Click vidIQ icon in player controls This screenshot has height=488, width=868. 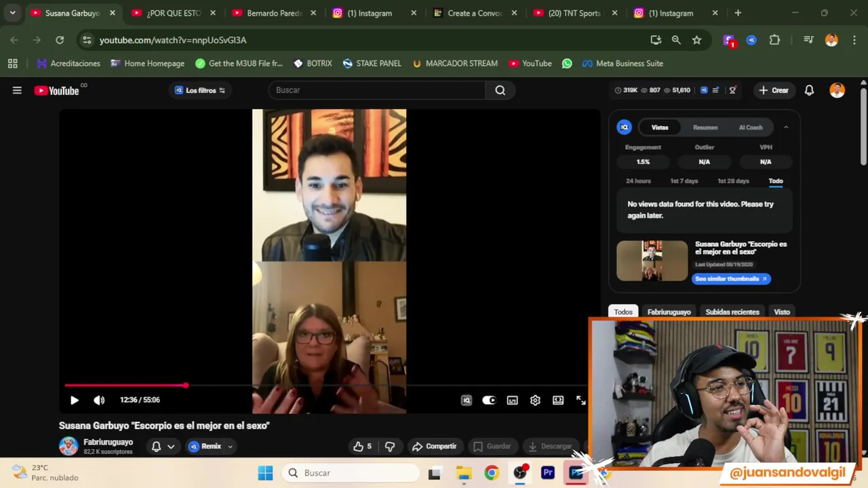pyautogui.click(x=467, y=401)
